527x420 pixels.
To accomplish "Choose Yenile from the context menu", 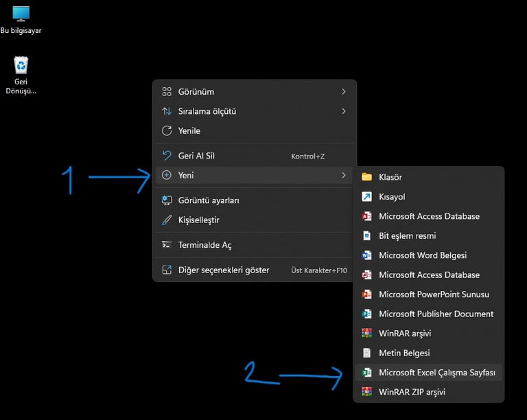I will click(254, 130).
